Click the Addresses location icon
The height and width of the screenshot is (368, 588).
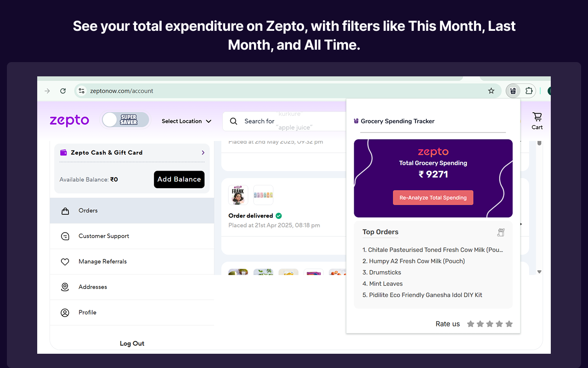(65, 287)
